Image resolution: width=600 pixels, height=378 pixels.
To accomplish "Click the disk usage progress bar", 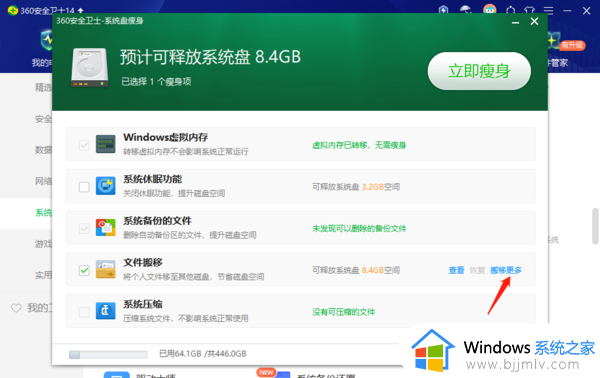I will (x=108, y=355).
